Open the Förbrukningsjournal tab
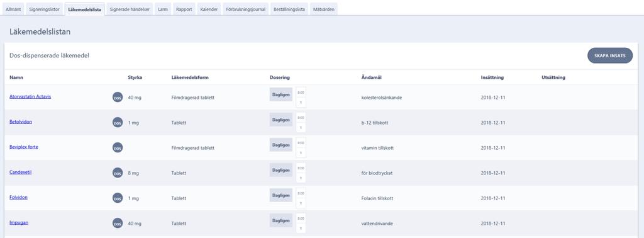 pyautogui.click(x=246, y=9)
